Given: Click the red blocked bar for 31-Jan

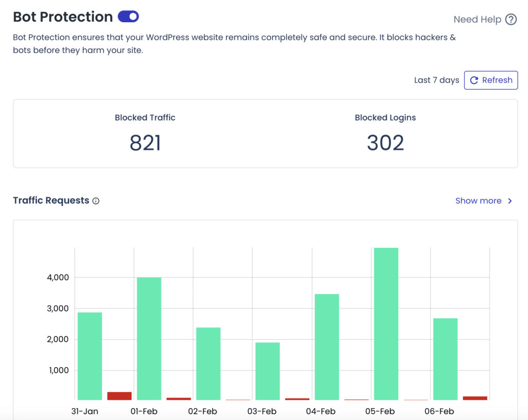Looking at the screenshot, I should point(120,396).
